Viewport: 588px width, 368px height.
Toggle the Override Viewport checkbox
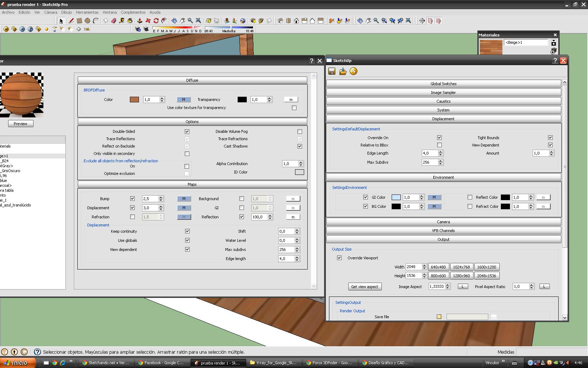click(x=339, y=258)
